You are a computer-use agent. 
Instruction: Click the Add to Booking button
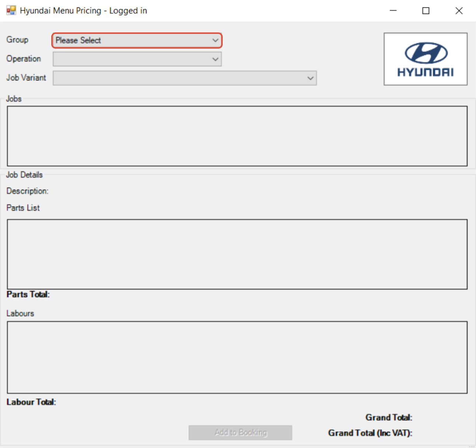240,433
